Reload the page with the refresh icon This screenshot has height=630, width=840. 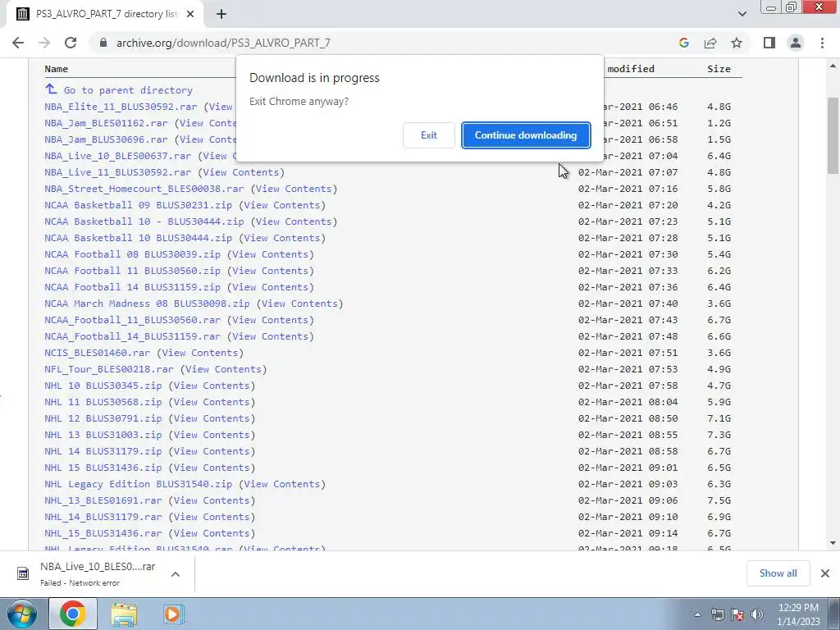tap(71, 43)
